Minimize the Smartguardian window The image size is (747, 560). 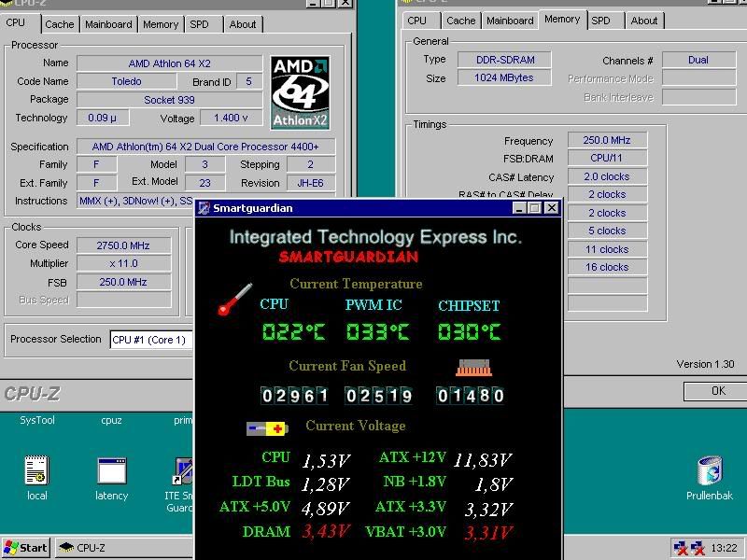(519, 208)
